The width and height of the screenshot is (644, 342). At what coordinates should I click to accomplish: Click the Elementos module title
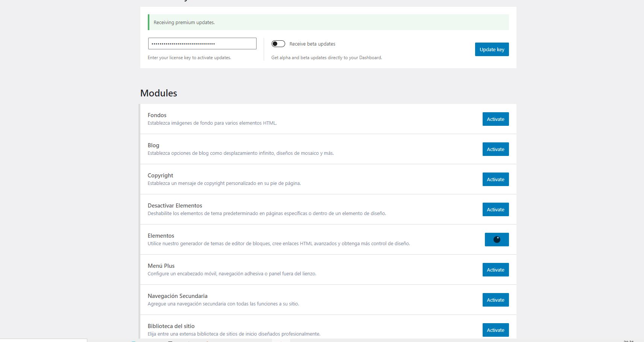point(161,236)
